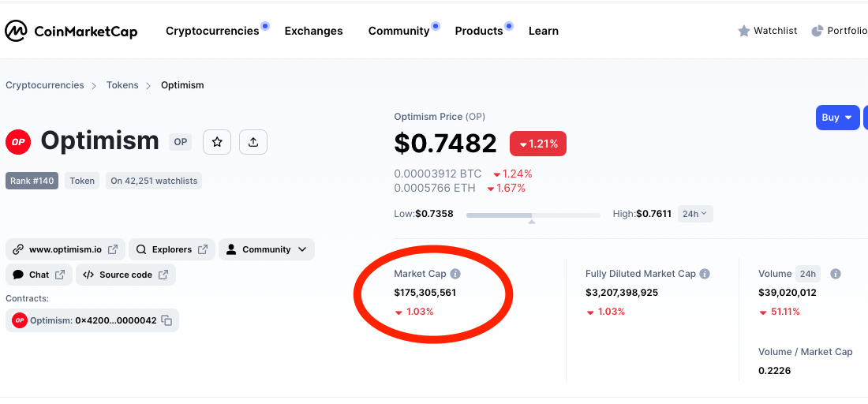The width and height of the screenshot is (868, 404).
Task: Click Fully Diluted Market Cap info icon
Action: [705, 274]
